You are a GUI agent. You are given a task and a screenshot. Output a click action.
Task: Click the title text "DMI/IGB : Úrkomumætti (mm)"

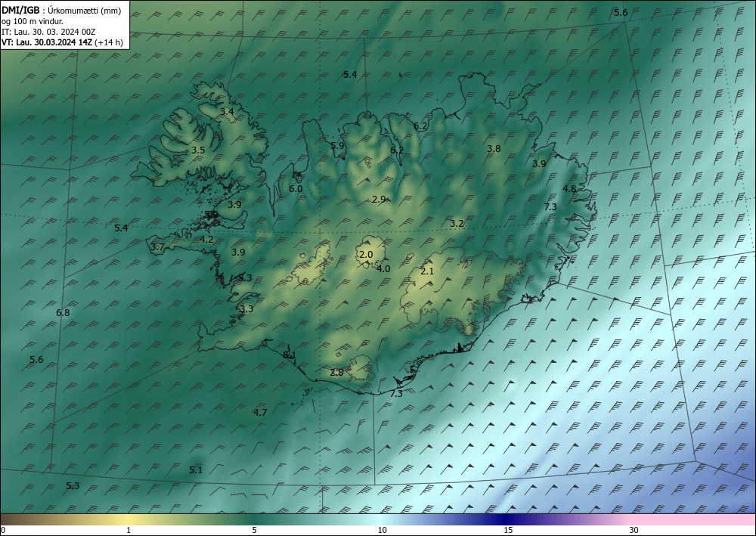pyautogui.click(x=61, y=11)
